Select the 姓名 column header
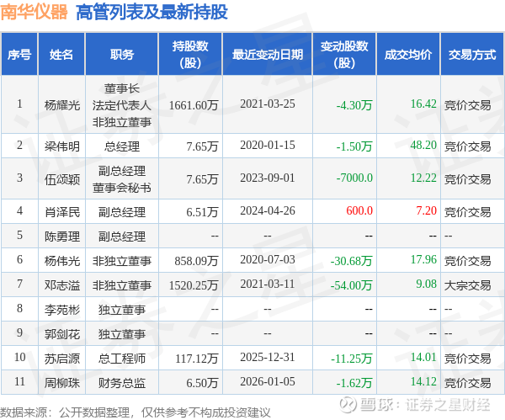The width and height of the screenshot is (505, 420). pyautogui.click(x=61, y=54)
